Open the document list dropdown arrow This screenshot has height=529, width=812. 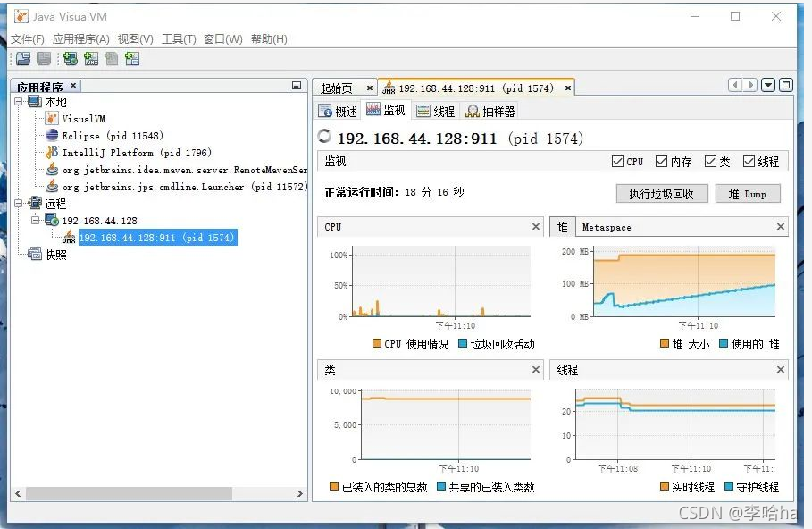tap(768, 85)
